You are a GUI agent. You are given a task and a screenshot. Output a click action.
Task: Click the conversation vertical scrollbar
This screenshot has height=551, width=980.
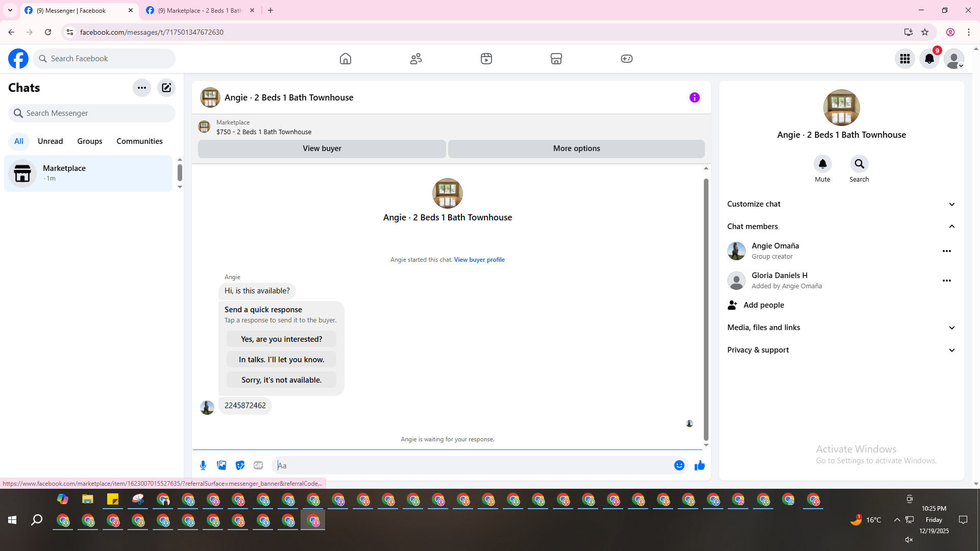tap(706, 309)
